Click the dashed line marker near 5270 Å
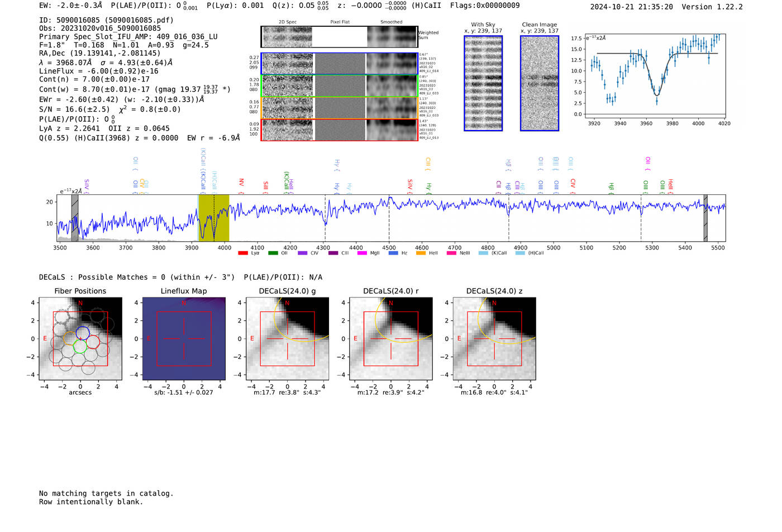This screenshot has height=532, width=782. pyautogui.click(x=641, y=218)
